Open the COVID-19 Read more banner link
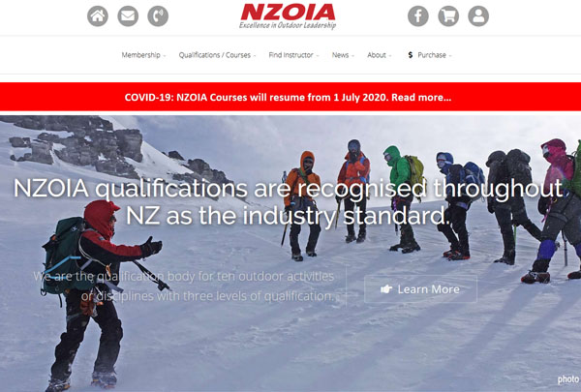 288,97
